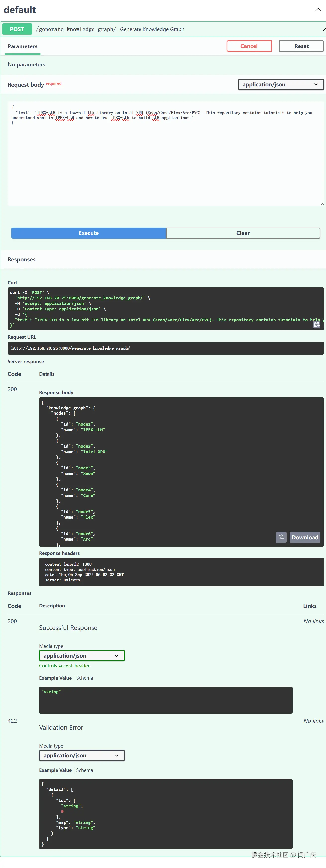Collapse the default section using its chevron
This screenshot has height=868, width=326.
click(318, 10)
